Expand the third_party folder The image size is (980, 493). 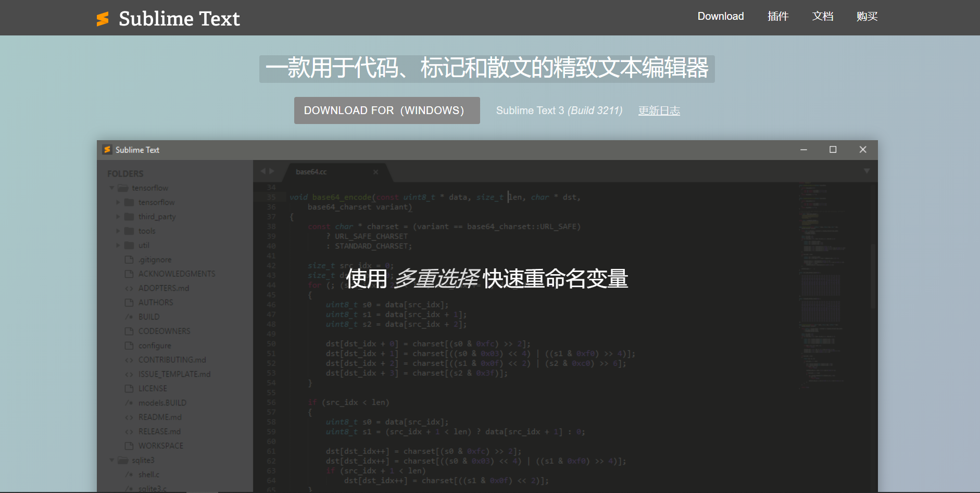(x=118, y=216)
